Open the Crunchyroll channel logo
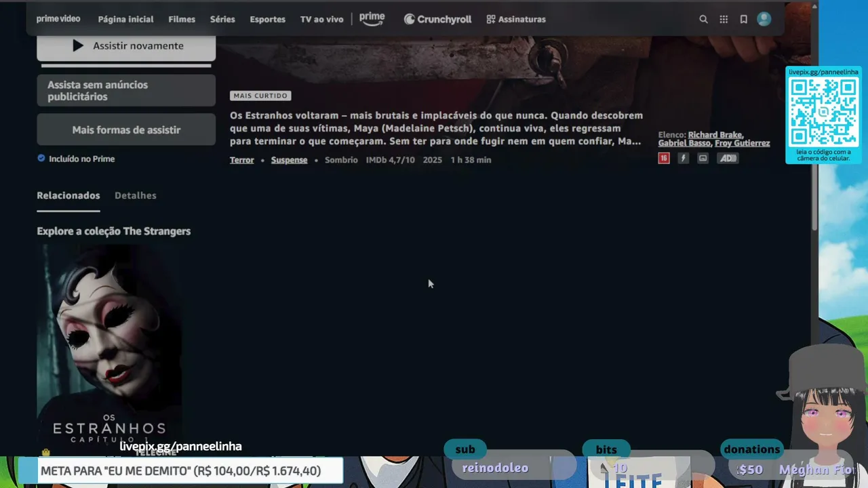 coord(437,19)
